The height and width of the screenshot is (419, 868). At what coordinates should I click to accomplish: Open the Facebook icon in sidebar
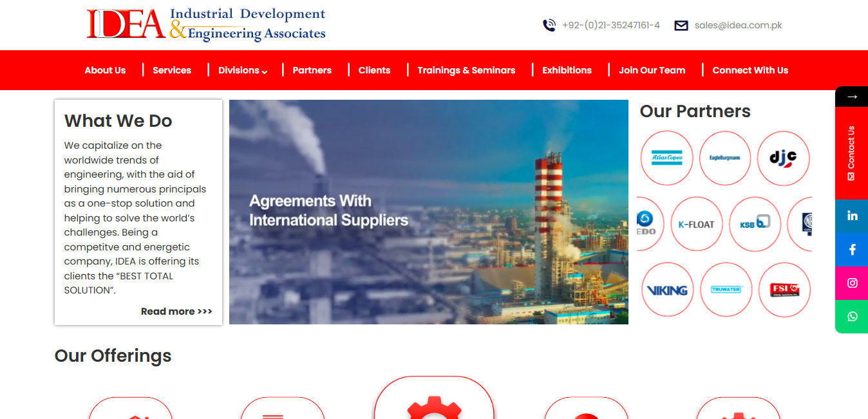point(852,249)
